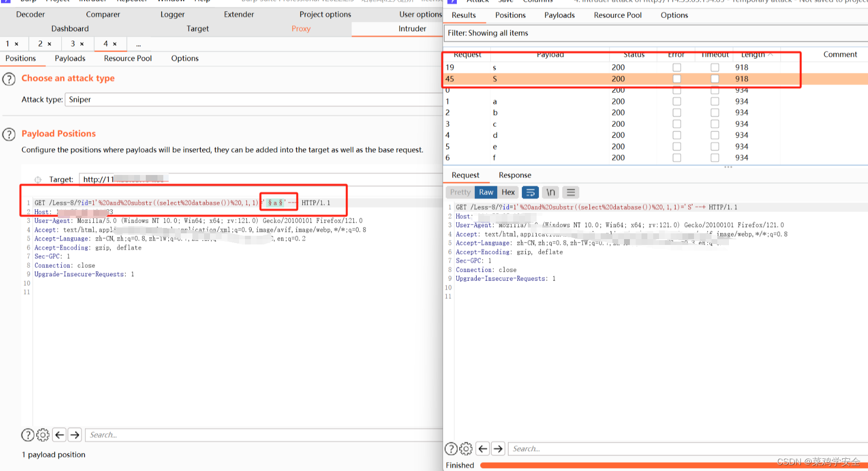Click the attack progress bar next to Finished
Image resolution: width=868 pixels, height=471 pixels.
(674, 465)
